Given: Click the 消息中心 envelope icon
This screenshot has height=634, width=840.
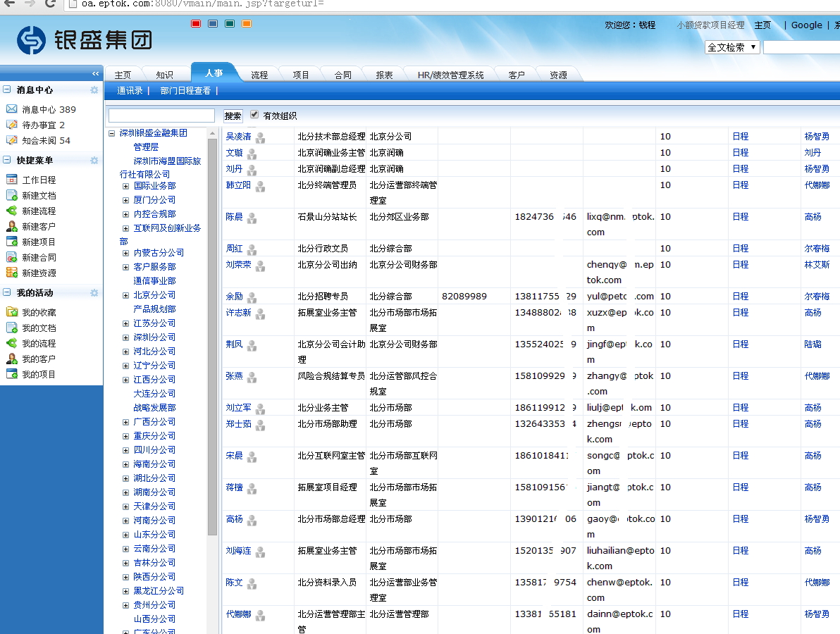Looking at the screenshot, I should pyautogui.click(x=12, y=109).
